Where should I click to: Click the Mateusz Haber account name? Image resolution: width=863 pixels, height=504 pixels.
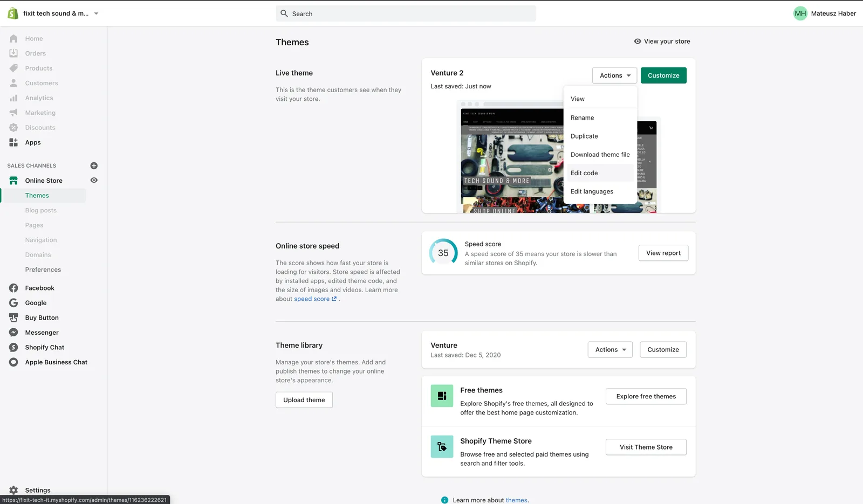click(x=833, y=13)
